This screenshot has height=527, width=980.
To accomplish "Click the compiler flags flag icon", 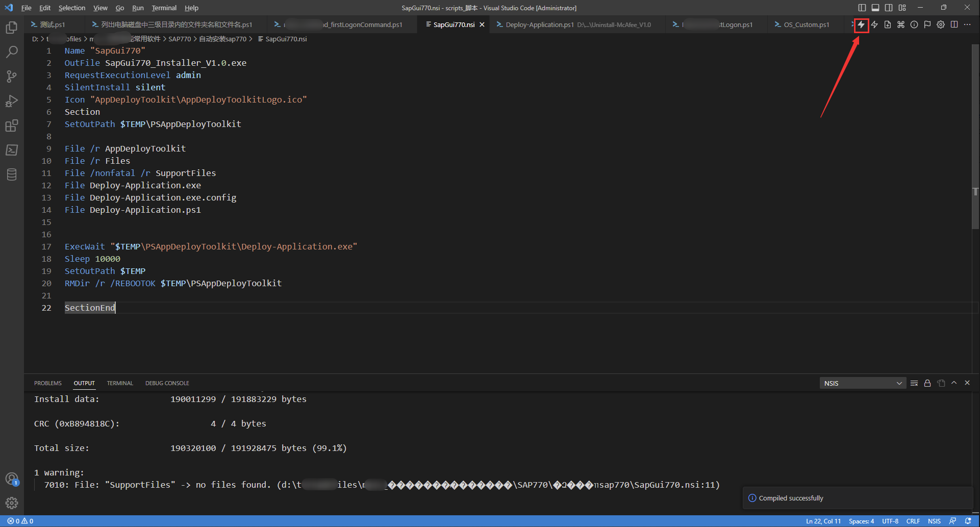I will tap(927, 24).
